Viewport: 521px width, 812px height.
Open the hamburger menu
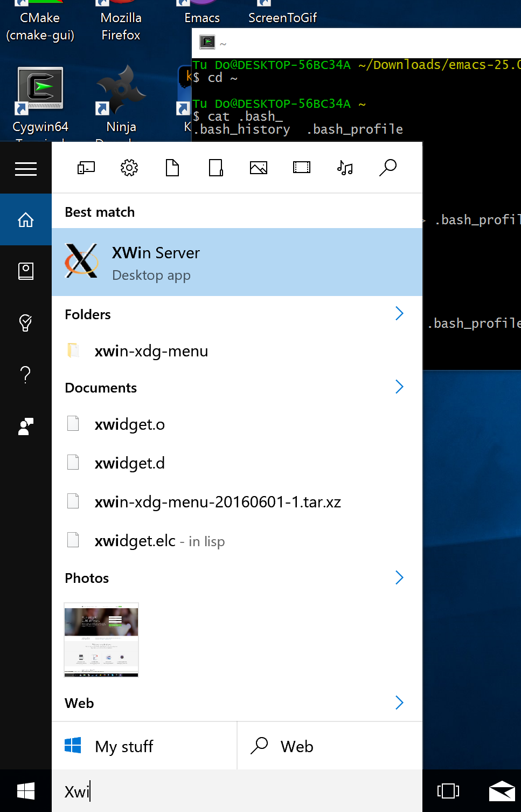25,168
